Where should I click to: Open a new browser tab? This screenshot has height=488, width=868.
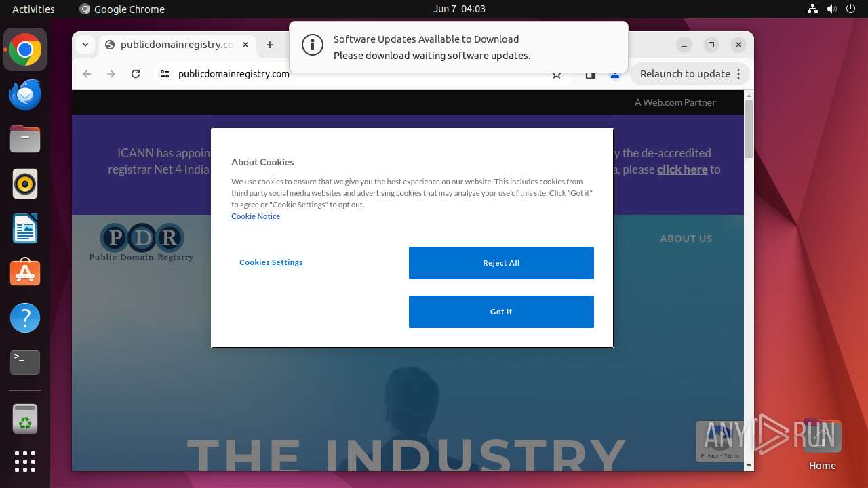270,45
